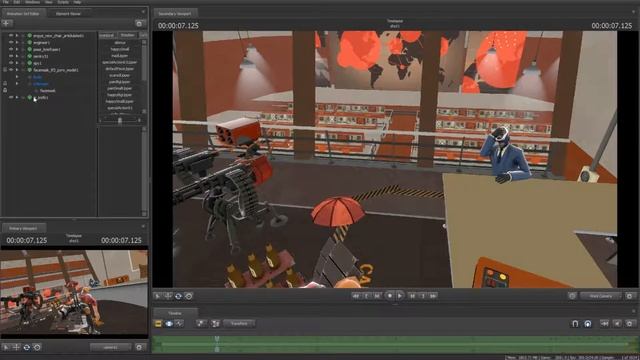The height and width of the screenshot is (360, 640).
Task: Expand the sentry11 animation set
Action: coord(17,56)
